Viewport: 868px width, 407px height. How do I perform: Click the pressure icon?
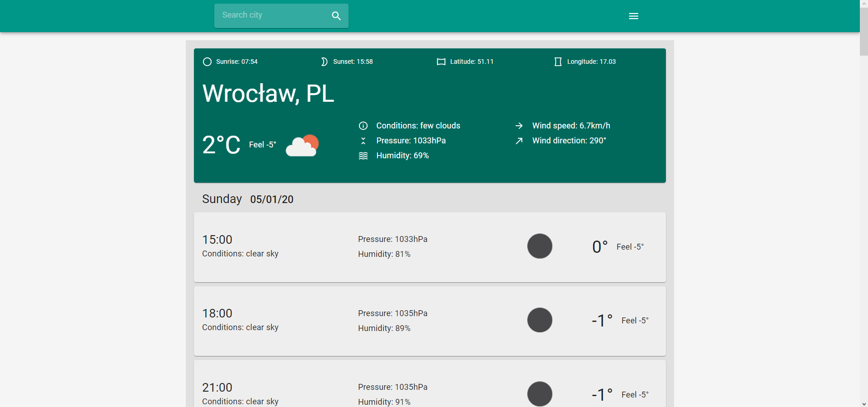[x=363, y=141]
